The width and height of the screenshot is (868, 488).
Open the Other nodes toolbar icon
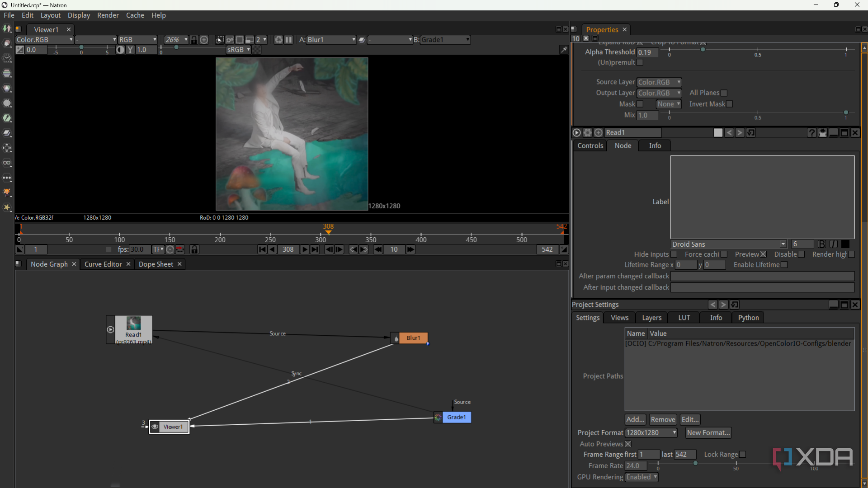point(7,178)
